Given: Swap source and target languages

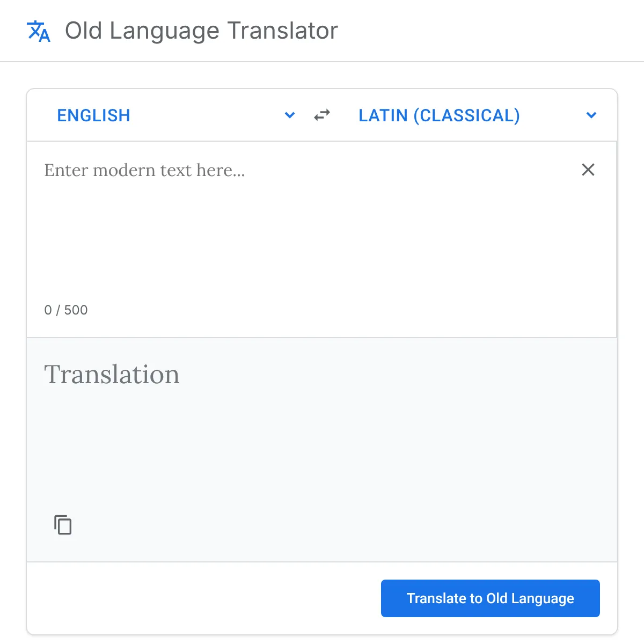Looking at the screenshot, I should pos(322,115).
